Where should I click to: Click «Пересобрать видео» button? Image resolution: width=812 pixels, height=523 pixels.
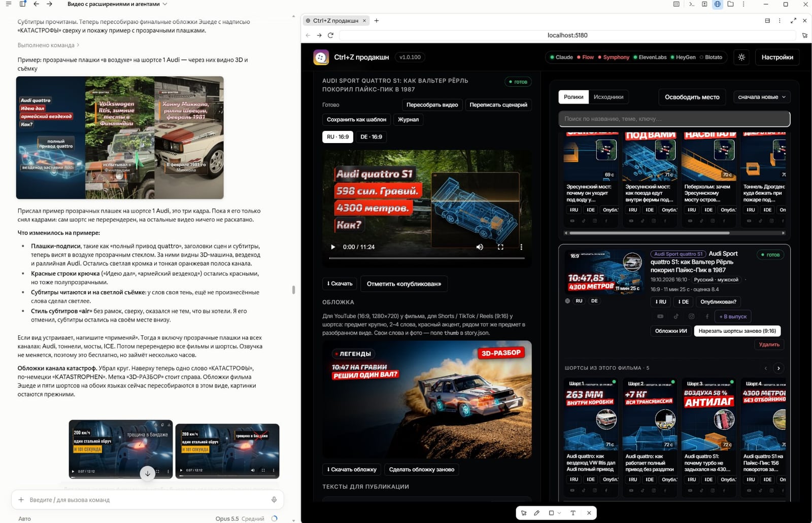point(432,105)
